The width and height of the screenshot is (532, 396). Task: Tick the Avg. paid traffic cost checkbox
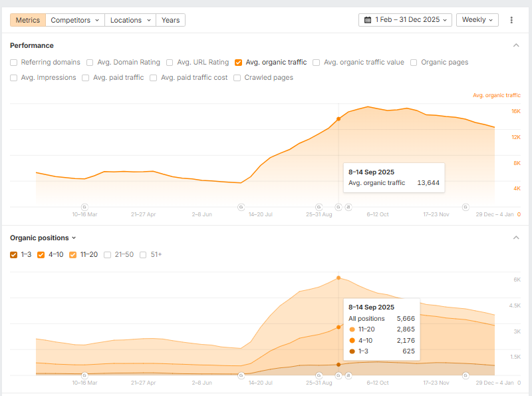pos(154,78)
